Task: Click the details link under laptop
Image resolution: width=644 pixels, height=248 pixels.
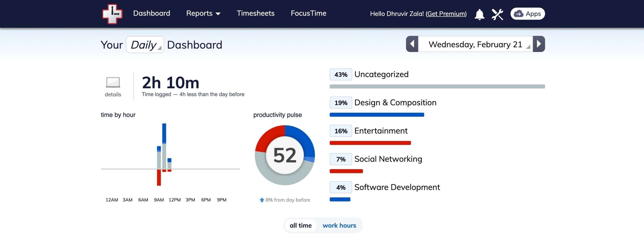Action: pos(113,94)
